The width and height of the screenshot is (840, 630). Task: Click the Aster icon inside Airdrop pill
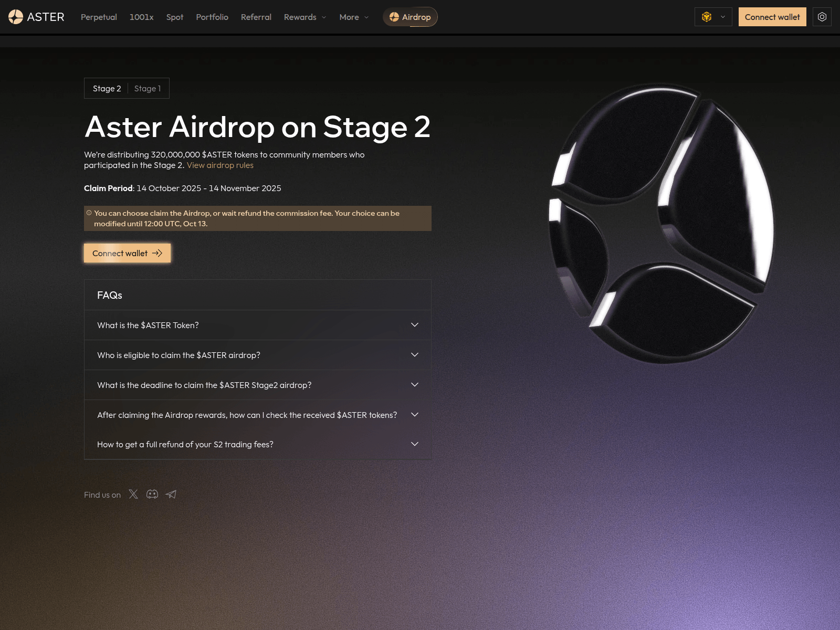pyautogui.click(x=394, y=17)
